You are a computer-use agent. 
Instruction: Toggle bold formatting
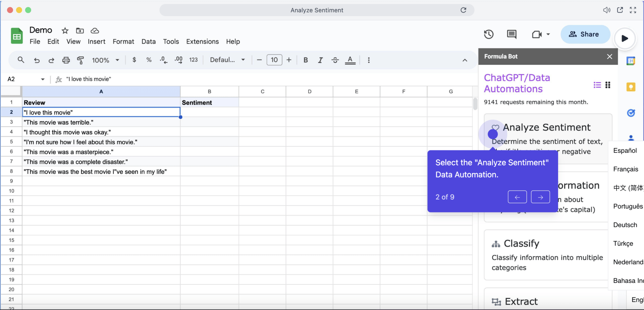306,60
